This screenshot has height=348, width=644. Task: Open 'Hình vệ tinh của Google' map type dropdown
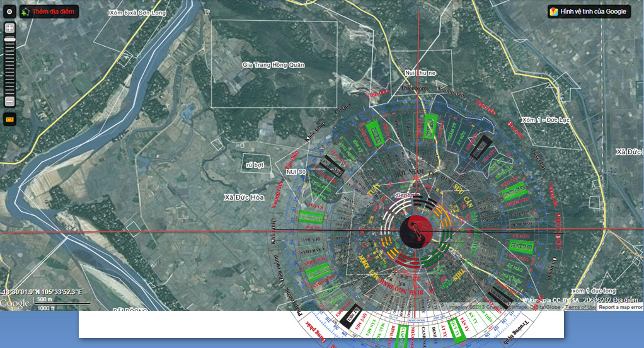589,11
